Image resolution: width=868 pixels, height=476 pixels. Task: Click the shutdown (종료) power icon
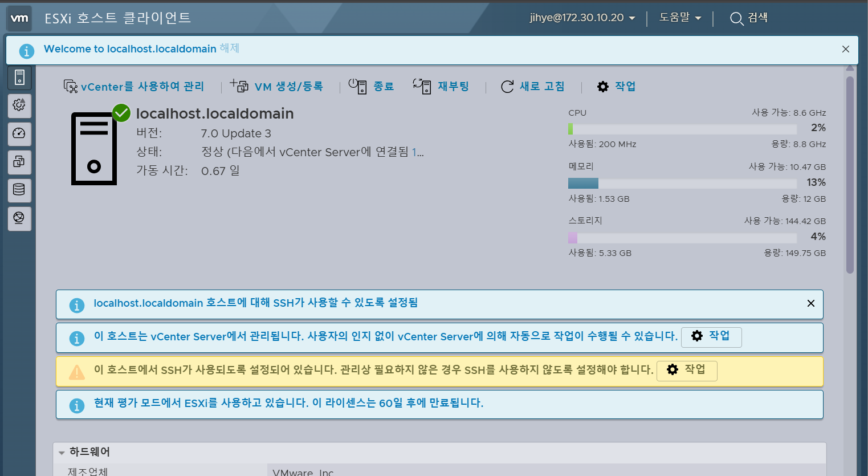tap(357, 86)
